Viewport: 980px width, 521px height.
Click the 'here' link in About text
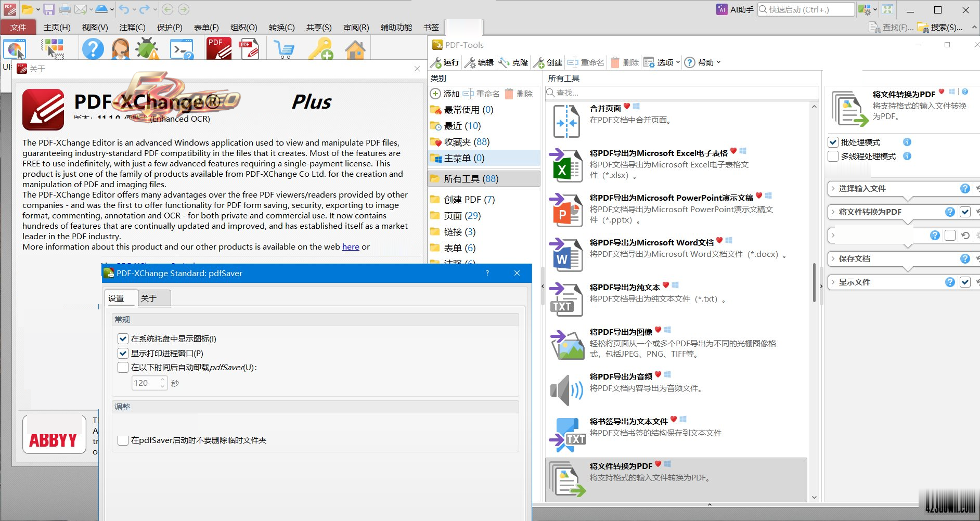(351, 246)
